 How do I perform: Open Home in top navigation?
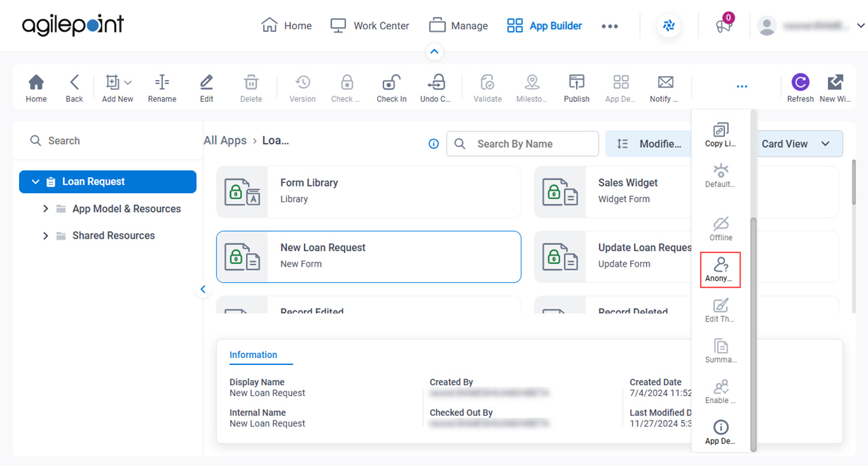tap(286, 26)
